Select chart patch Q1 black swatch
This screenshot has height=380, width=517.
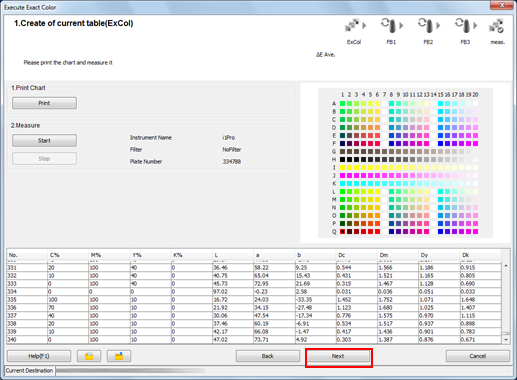coord(342,231)
